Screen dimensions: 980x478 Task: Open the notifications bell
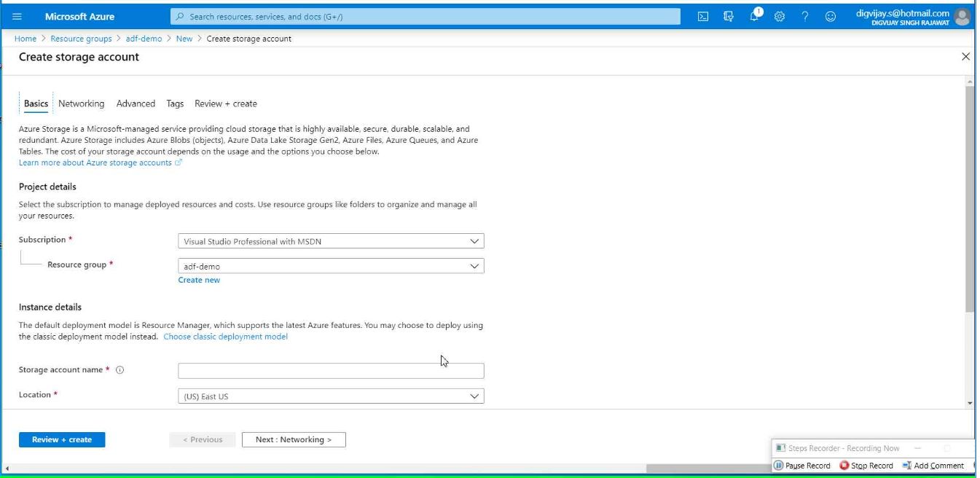(x=754, y=16)
